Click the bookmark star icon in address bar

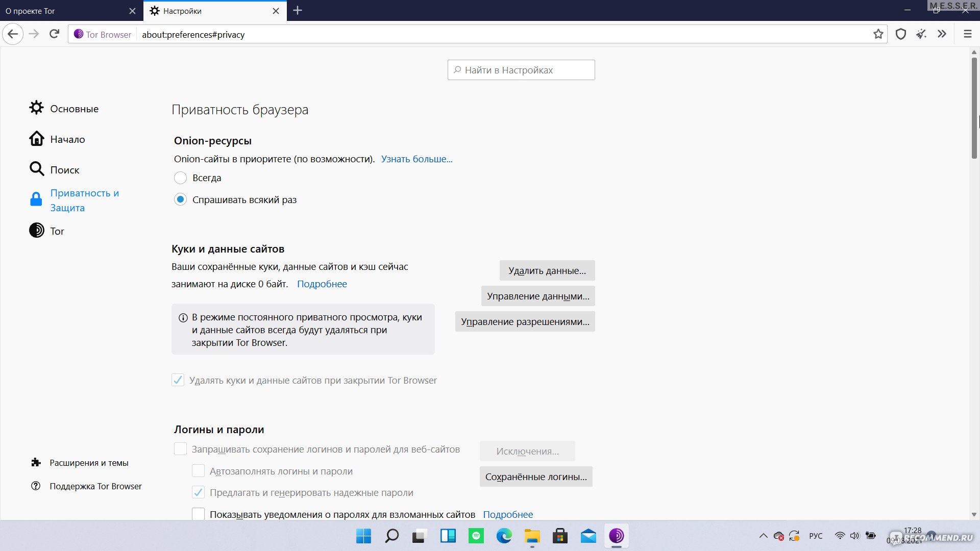pyautogui.click(x=878, y=34)
